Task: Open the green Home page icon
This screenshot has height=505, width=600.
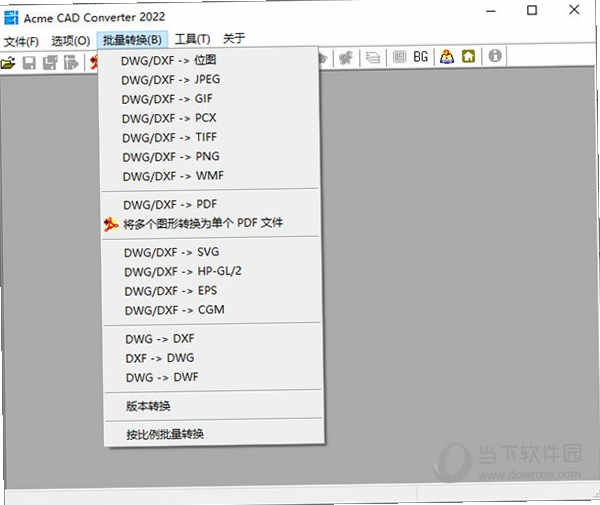Action: (x=468, y=56)
